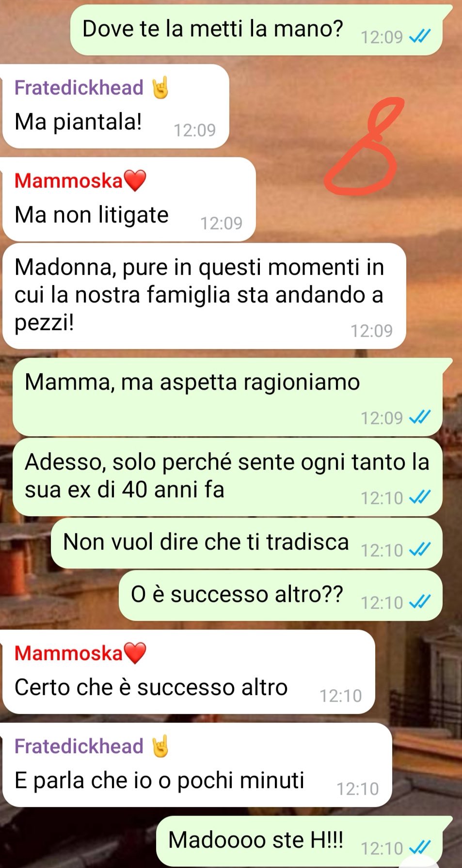The width and height of the screenshot is (462, 868).
Task: Tap the rock hand emoji beside first Fratedickhead
Action: (x=160, y=88)
